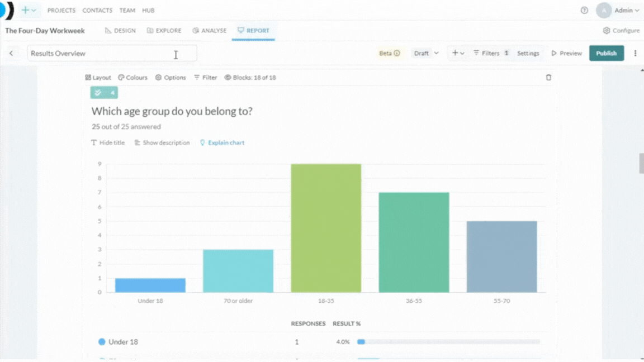Click the '25 out of 25 answered' text
The width and height of the screenshot is (644, 362).
pyautogui.click(x=126, y=127)
